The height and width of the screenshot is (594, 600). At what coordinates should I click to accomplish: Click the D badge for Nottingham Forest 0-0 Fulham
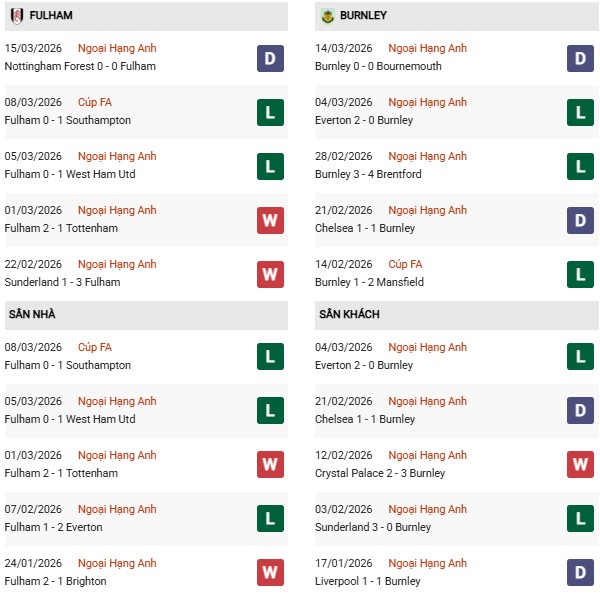coord(270,58)
